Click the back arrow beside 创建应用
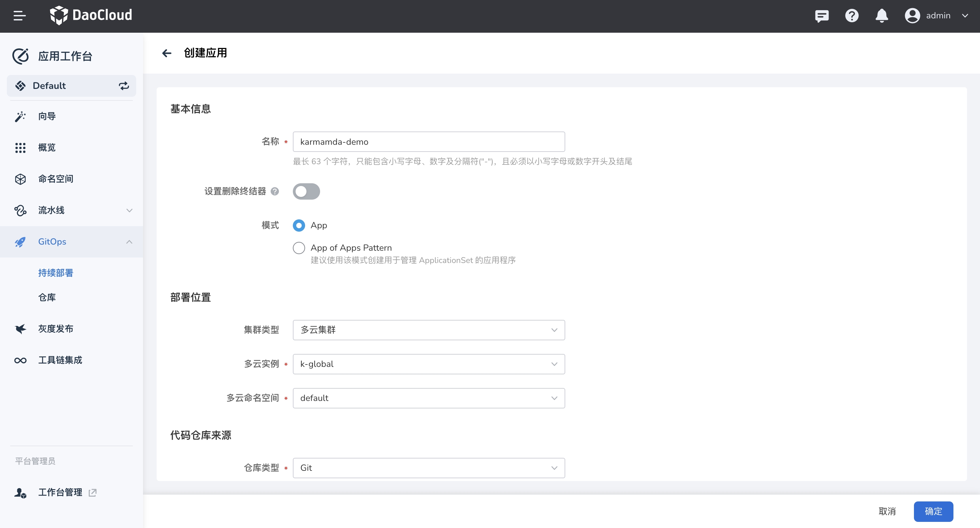This screenshot has height=528, width=980. pos(167,53)
